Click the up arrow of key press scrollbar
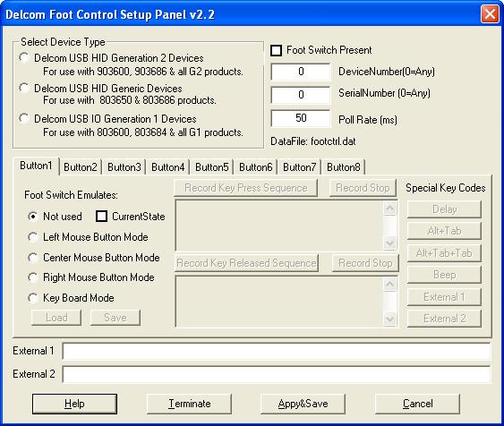 pyautogui.click(x=390, y=209)
